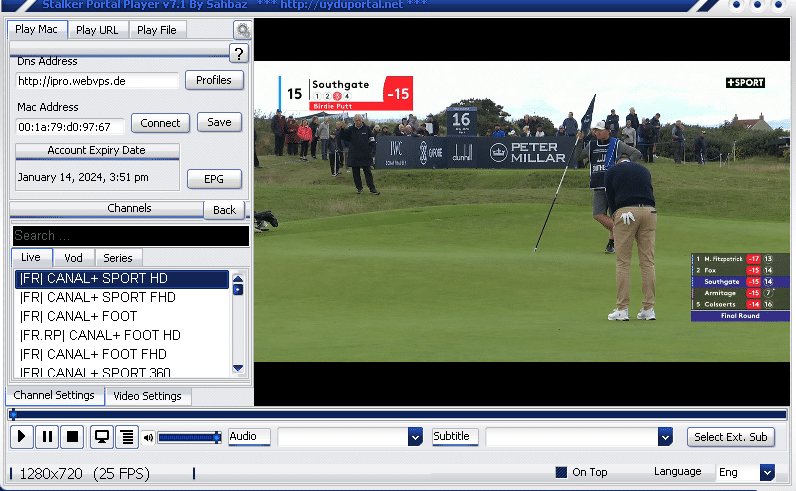The height and width of the screenshot is (491, 796).
Task: Mute audio via speaker icon
Action: [x=148, y=437]
